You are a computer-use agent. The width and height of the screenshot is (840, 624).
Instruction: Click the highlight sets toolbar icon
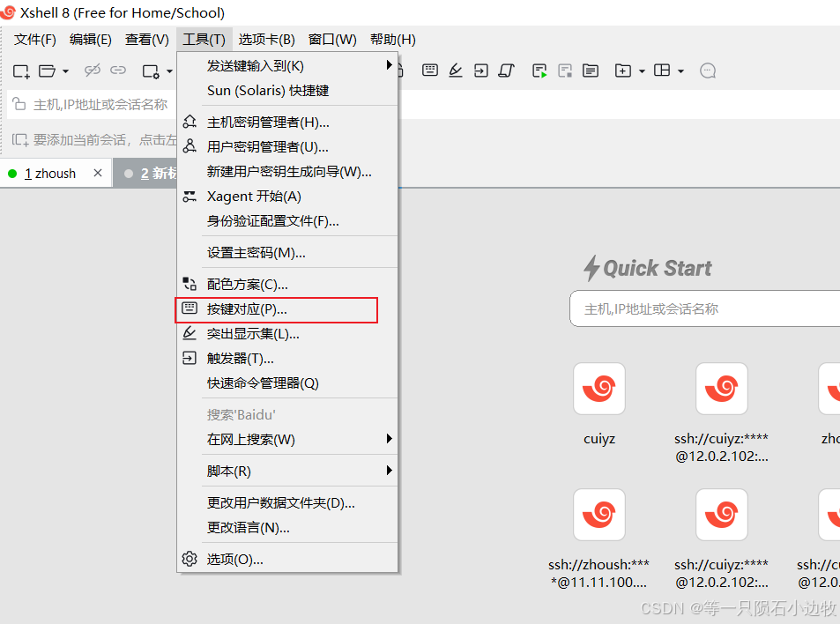456,71
